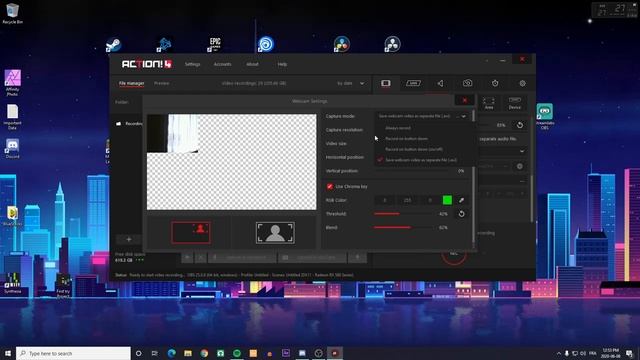This screenshot has width=640, height=360.
Task: Click the red channel value field
Action: (x=384, y=200)
